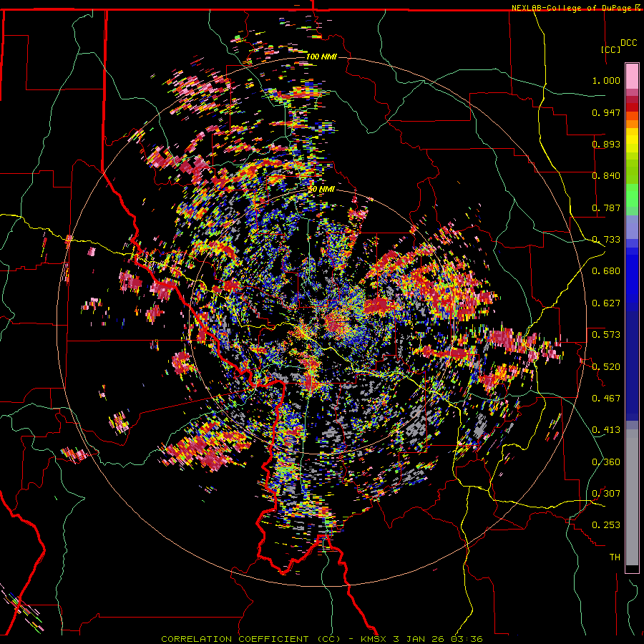
Task: Pick the gray low-value color scale segment
Action: coord(632,497)
